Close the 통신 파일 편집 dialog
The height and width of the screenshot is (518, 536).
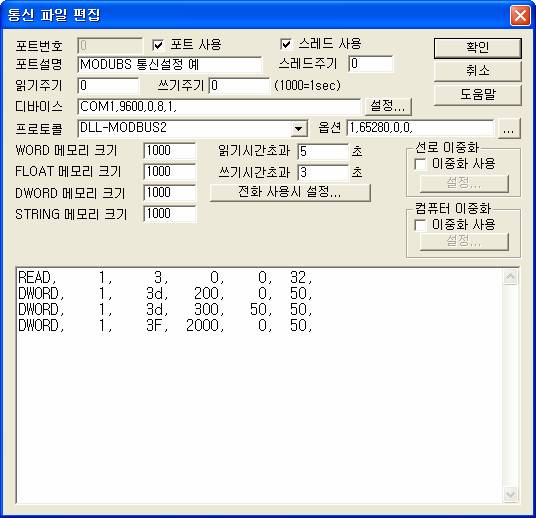pyautogui.click(x=520, y=15)
